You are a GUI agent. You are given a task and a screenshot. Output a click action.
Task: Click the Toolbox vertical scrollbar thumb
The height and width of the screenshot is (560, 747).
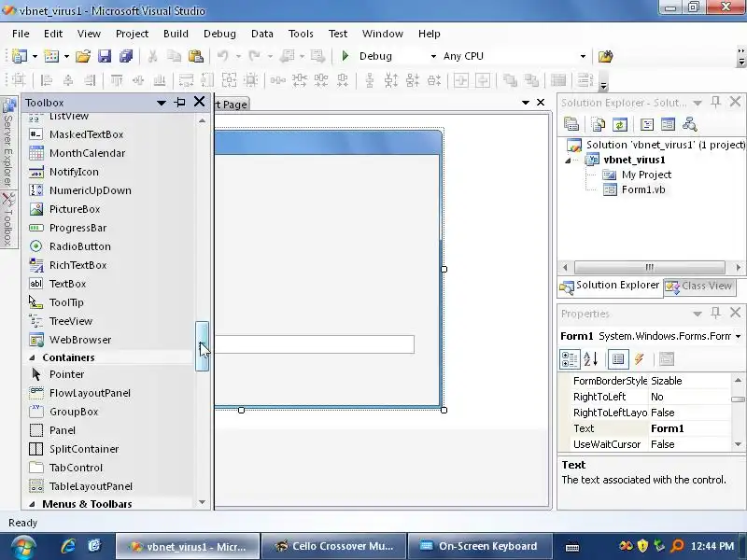tap(202, 346)
